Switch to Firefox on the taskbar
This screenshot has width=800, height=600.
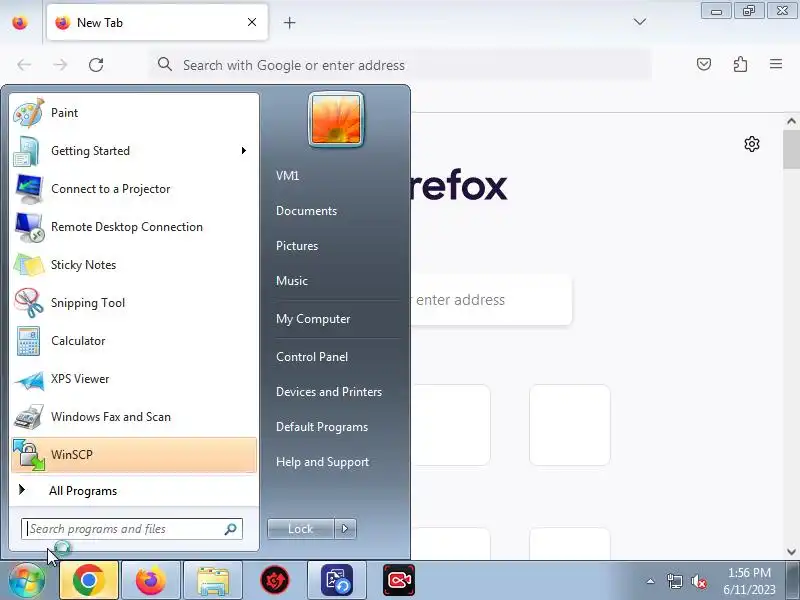(151, 581)
